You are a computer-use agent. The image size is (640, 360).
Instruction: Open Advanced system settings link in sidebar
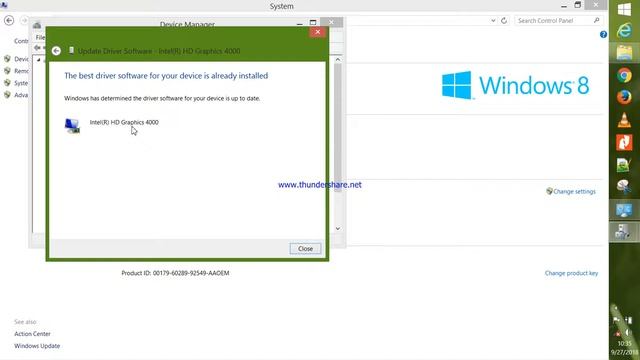[21, 95]
